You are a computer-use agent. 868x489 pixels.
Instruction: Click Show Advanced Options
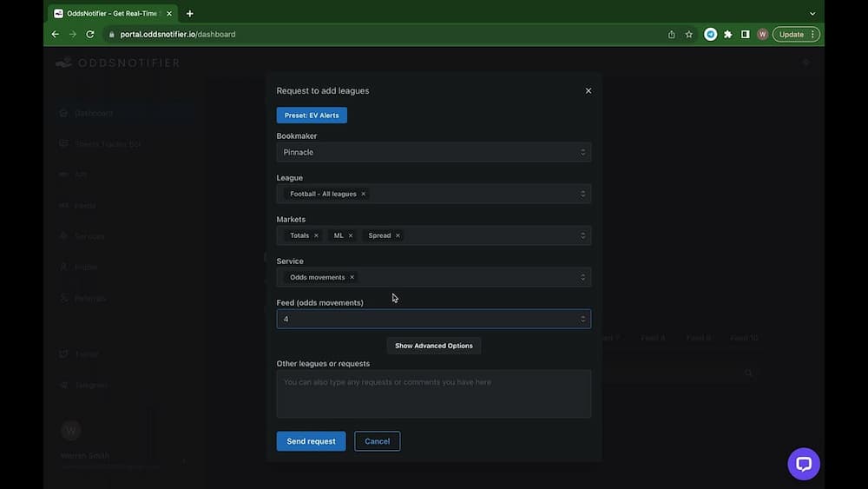pyautogui.click(x=433, y=346)
